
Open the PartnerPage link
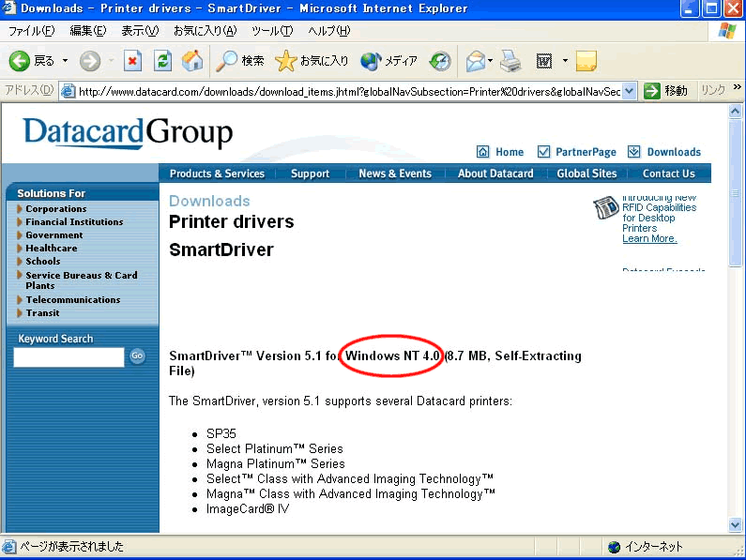tap(586, 152)
